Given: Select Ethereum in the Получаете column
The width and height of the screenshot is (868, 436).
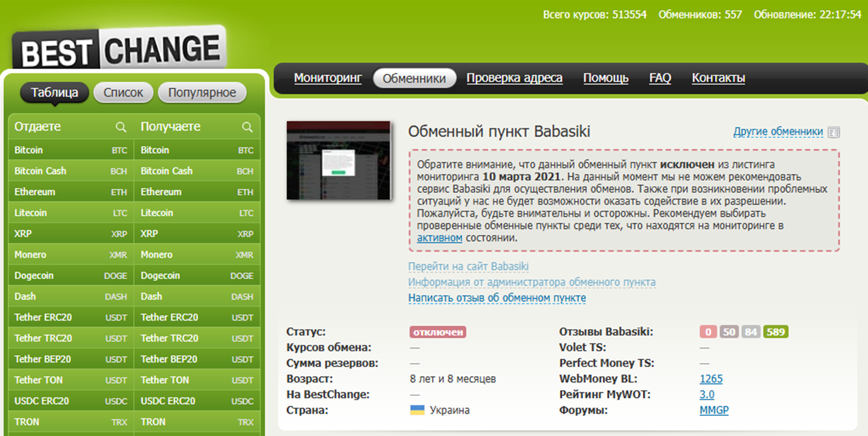Looking at the screenshot, I should tap(197, 192).
